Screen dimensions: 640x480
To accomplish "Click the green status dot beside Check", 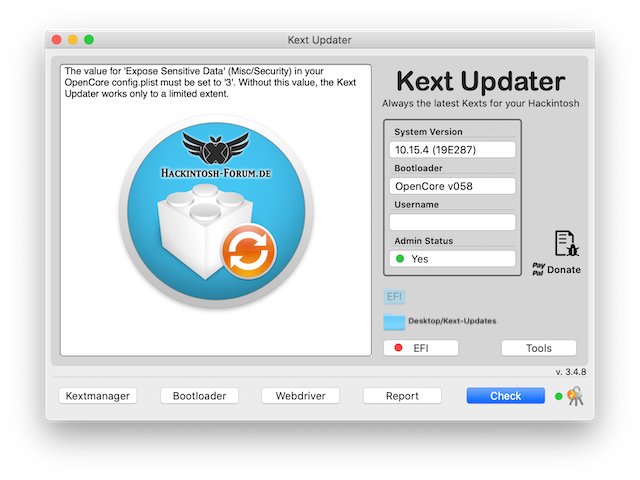I will pyautogui.click(x=559, y=396).
